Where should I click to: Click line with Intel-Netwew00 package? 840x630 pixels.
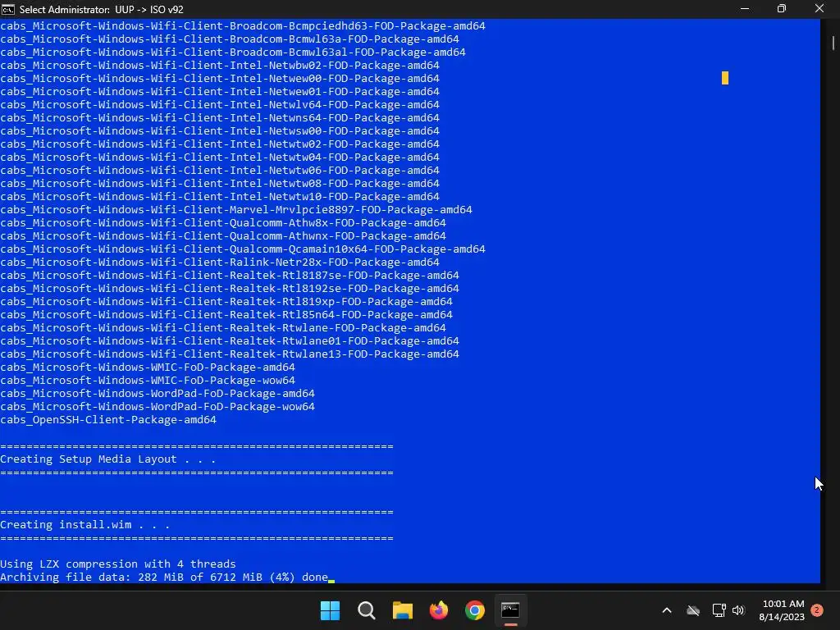point(220,78)
